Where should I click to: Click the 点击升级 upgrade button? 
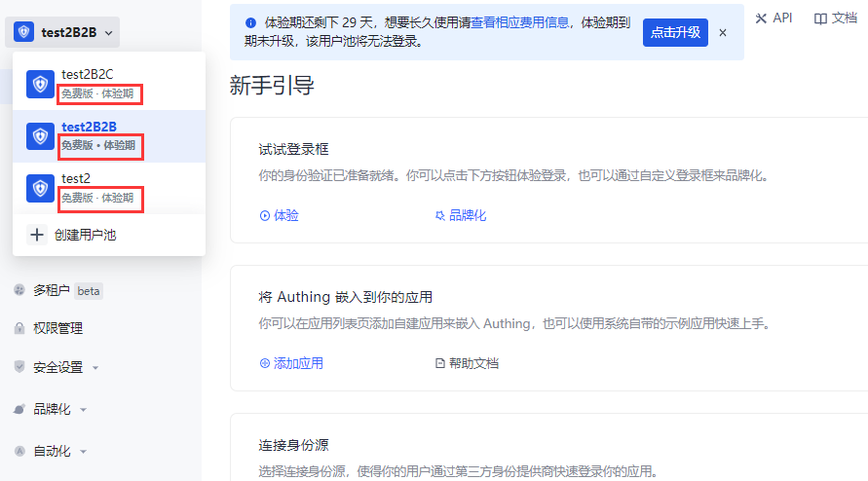point(675,32)
